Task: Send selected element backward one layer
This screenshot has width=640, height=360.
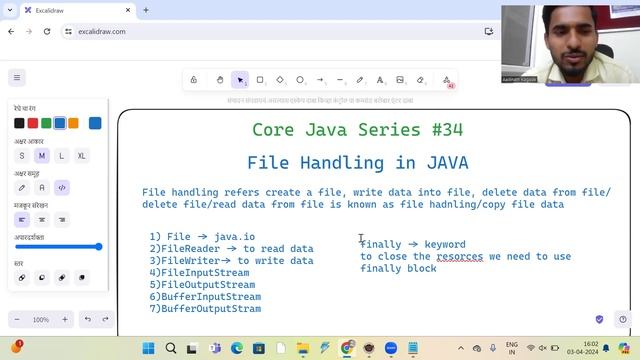Action: [x=42, y=278]
